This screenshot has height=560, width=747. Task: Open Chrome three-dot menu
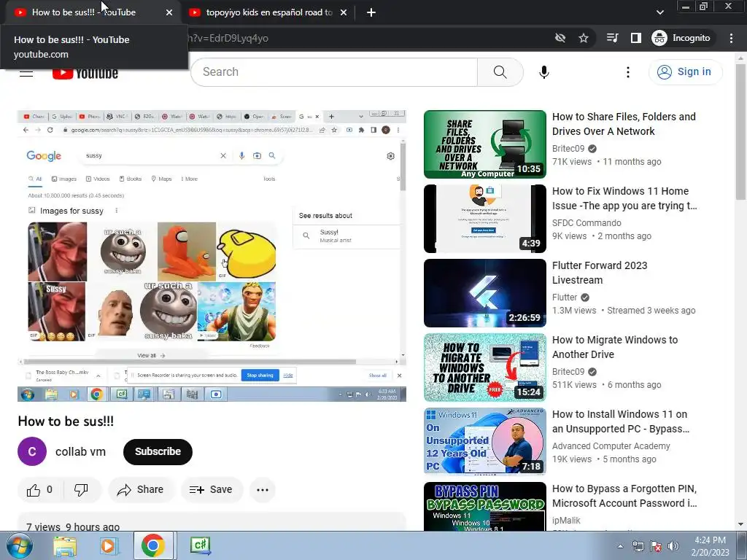pyautogui.click(x=731, y=38)
